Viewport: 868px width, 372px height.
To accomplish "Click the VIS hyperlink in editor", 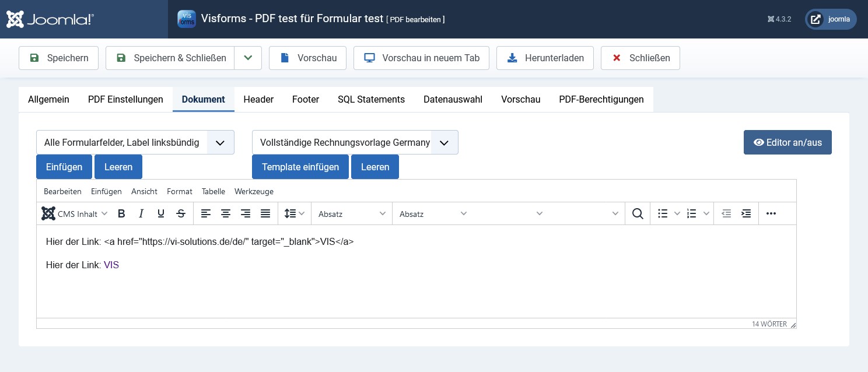I will point(111,265).
